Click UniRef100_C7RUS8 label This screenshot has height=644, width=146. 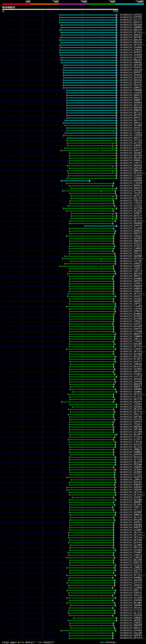click(x=131, y=183)
